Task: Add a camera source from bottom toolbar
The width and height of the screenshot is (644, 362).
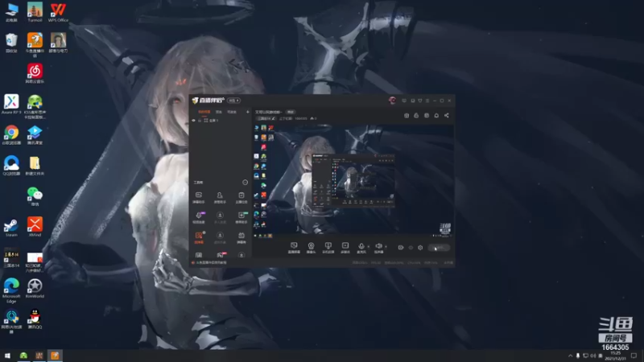Action: click(x=311, y=248)
